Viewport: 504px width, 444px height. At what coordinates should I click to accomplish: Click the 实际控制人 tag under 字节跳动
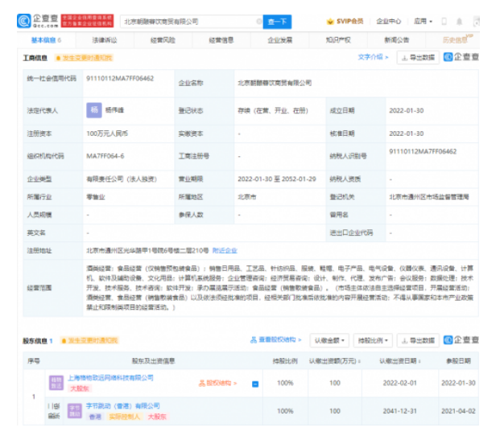pyautogui.click(x=125, y=417)
